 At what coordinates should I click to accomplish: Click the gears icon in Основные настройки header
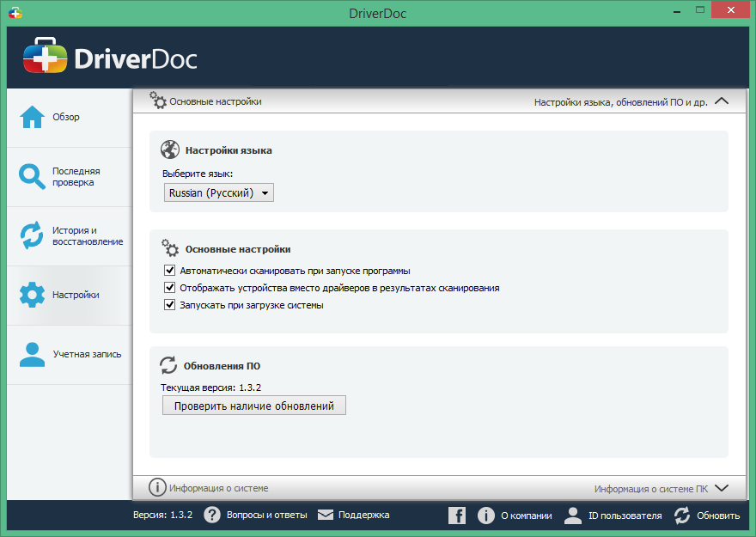(x=158, y=101)
